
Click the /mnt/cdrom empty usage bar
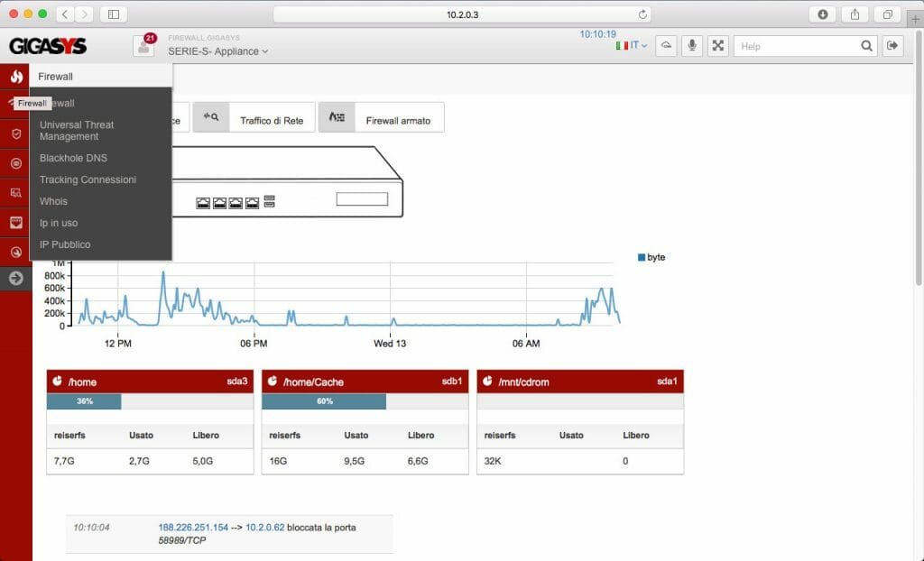(580, 401)
